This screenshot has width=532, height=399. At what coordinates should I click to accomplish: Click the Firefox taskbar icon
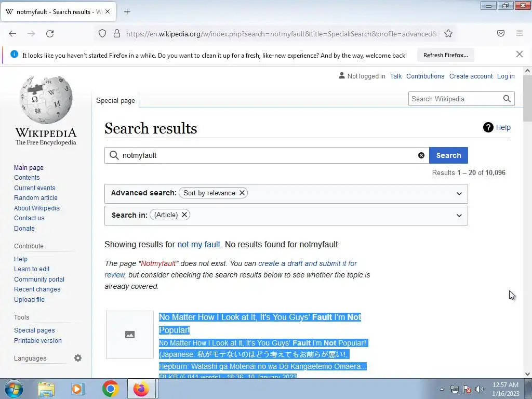pyautogui.click(x=141, y=389)
